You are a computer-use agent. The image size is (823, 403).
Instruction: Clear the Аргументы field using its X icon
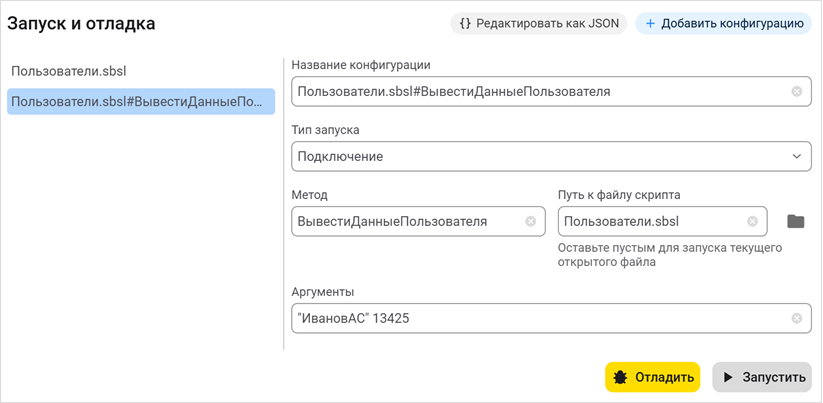coord(796,318)
